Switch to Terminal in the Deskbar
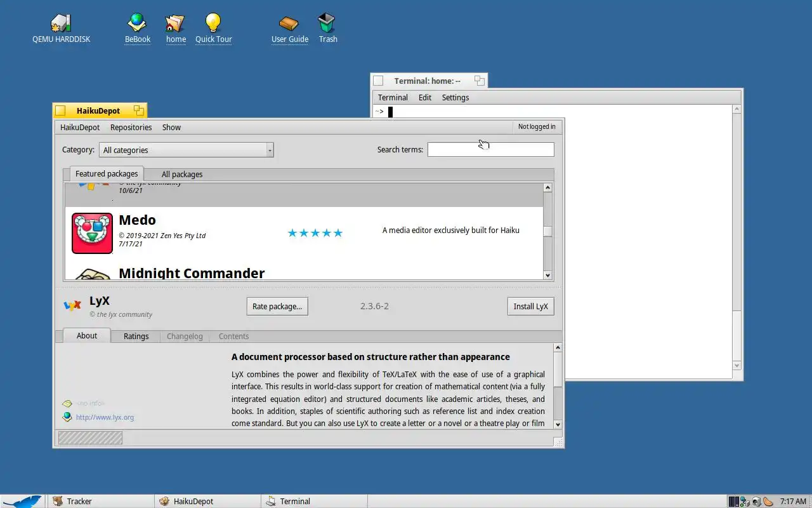The height and width of the screenshot is (508, 812). (314, 501)
